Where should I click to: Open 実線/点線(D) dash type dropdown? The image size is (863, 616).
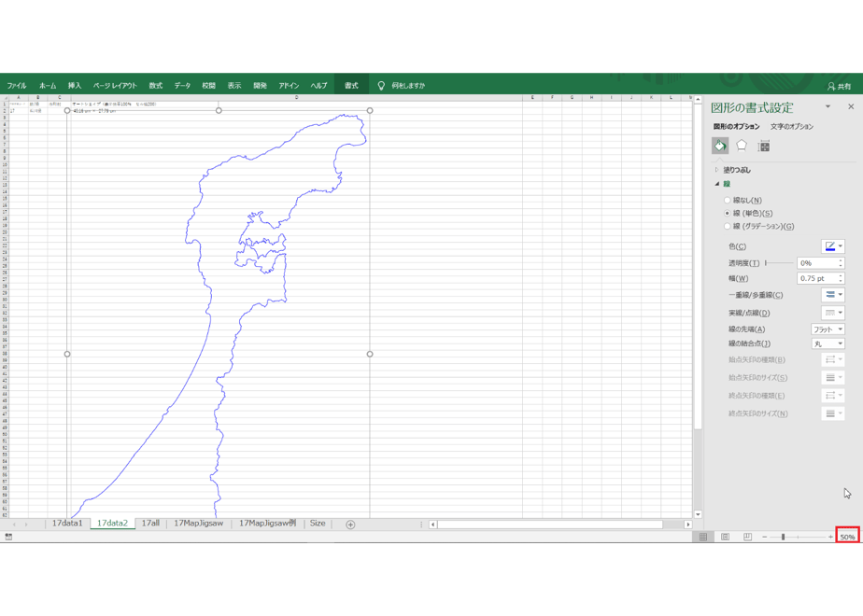[833, 313]
